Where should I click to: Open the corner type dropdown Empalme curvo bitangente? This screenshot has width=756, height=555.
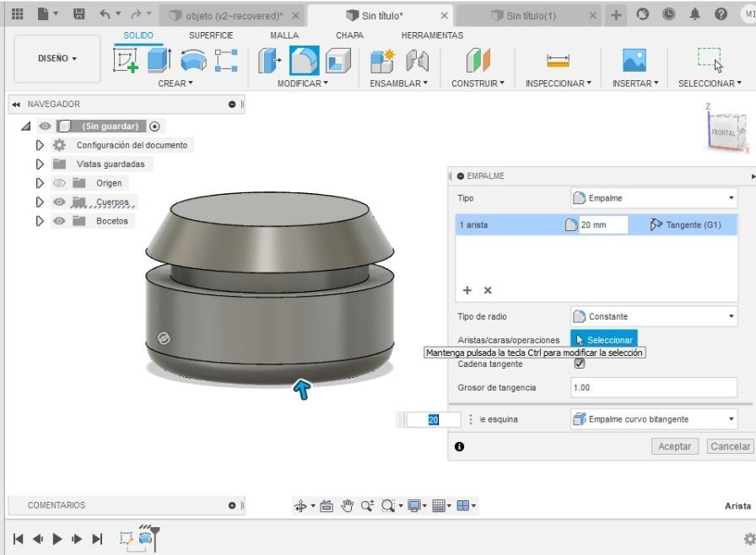(654, 419)
